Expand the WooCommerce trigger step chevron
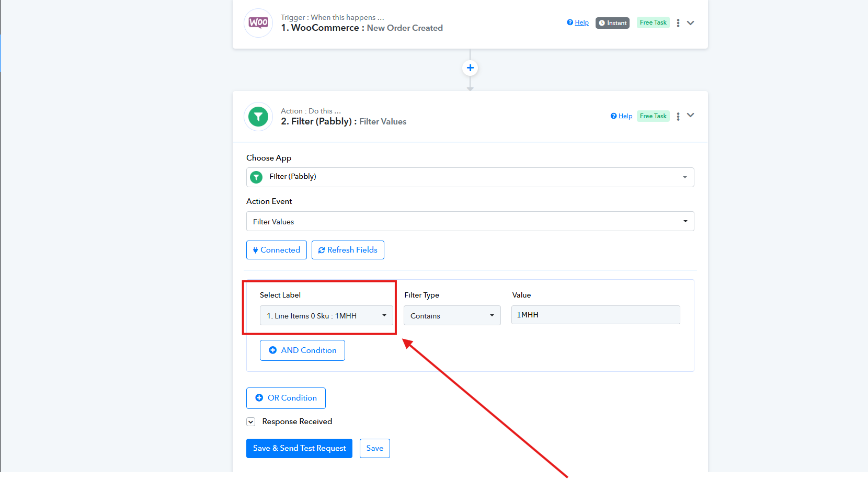Screen dimensions: 868x479 tap(691, 23)
